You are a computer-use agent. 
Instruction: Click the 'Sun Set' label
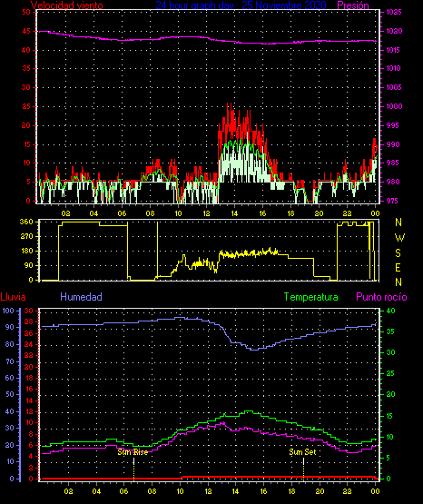pos(302,452)
